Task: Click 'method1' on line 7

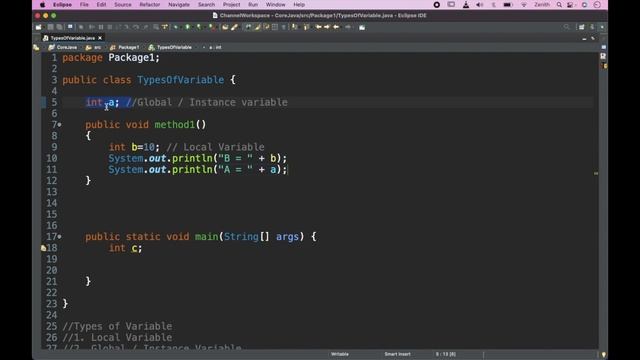Action: 175,124
